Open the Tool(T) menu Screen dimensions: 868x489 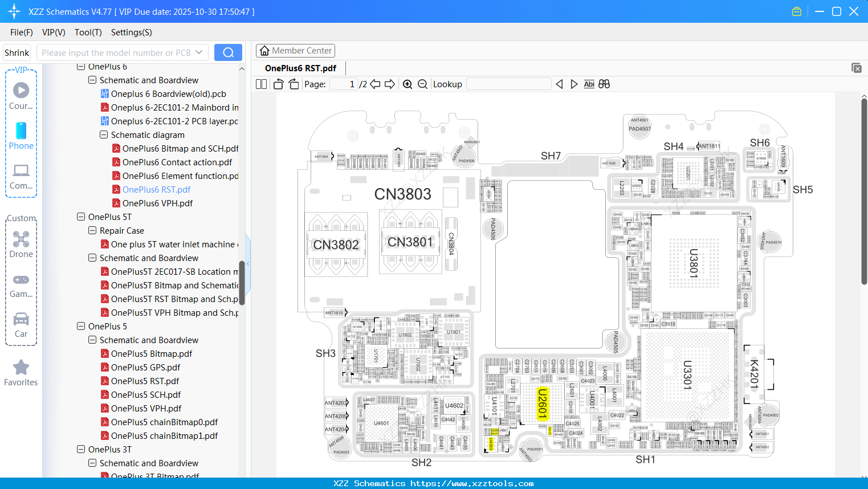point(88,32)
